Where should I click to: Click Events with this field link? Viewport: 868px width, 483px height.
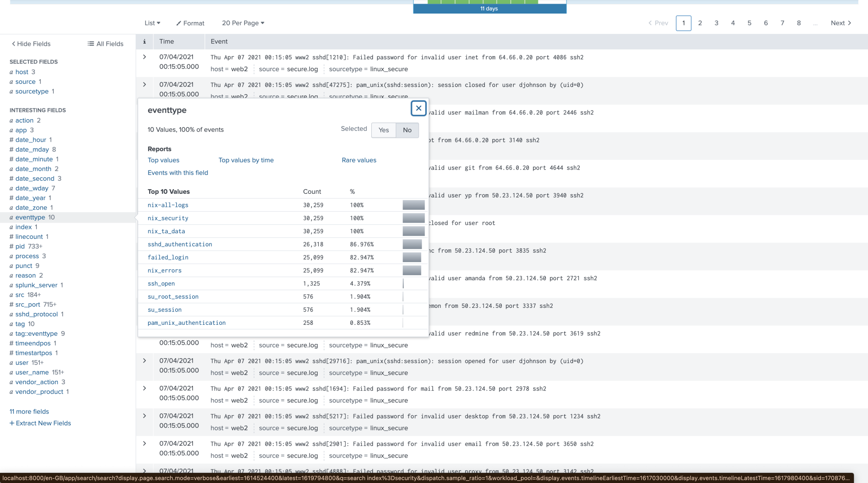pos(178,173)
